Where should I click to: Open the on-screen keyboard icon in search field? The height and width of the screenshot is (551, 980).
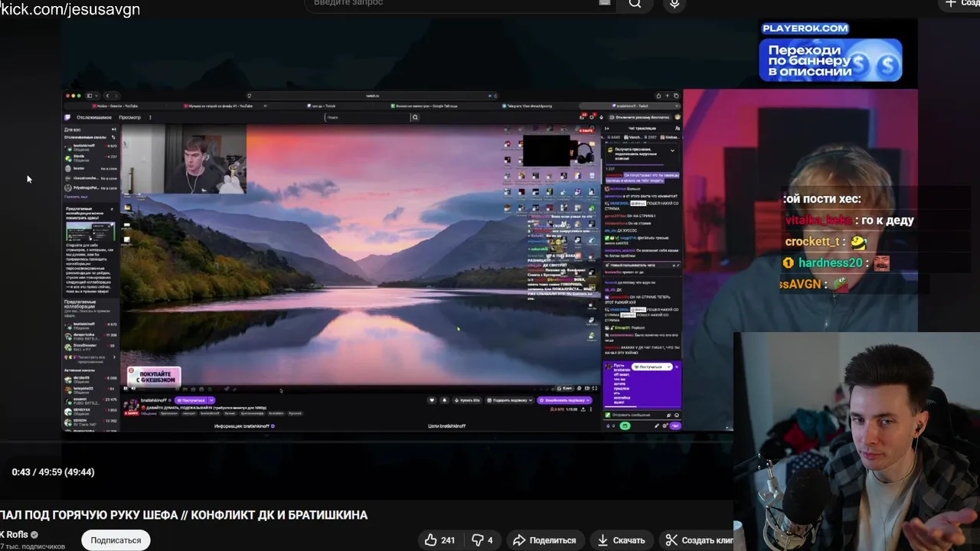click(605, 3)
